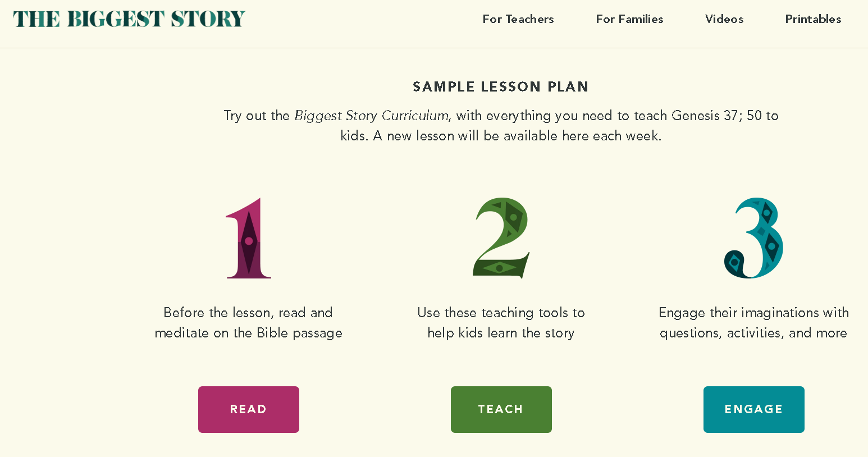Click The Biggest Story logo
Viewport: 868px width, 457px height.
pos(129,19)
